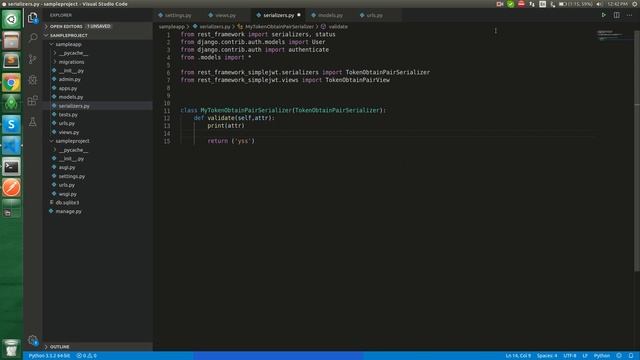Click validate in the breadcrumb
The width and height of the screenshot is (640, 360).
338,27
